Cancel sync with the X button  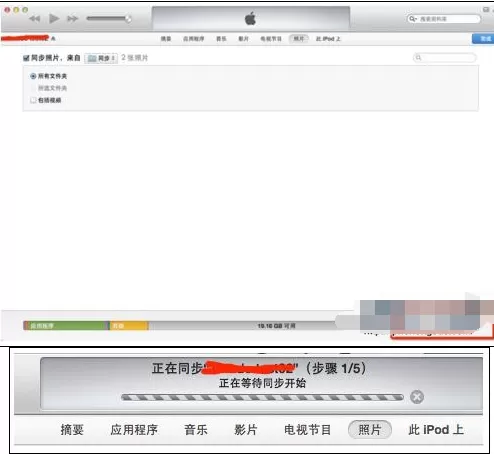pyautogui.click(x=417, y=397)
